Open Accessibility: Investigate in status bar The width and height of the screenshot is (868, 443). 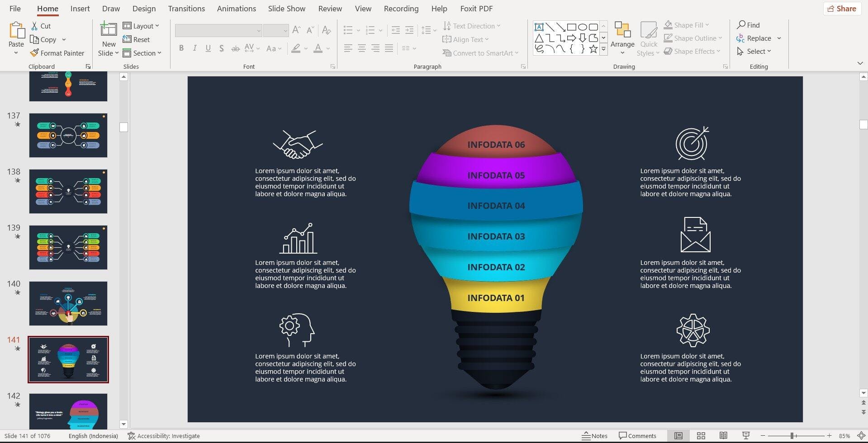point(164,436)
